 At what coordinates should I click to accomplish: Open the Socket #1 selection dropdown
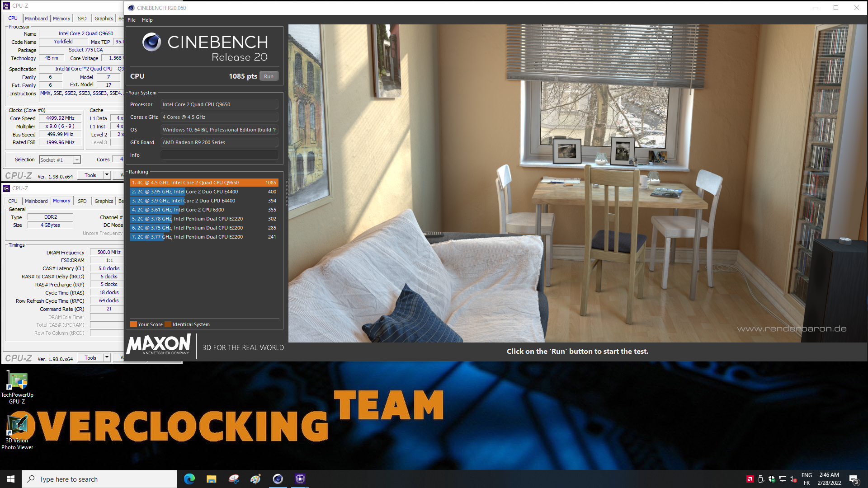tap(60, 160)
